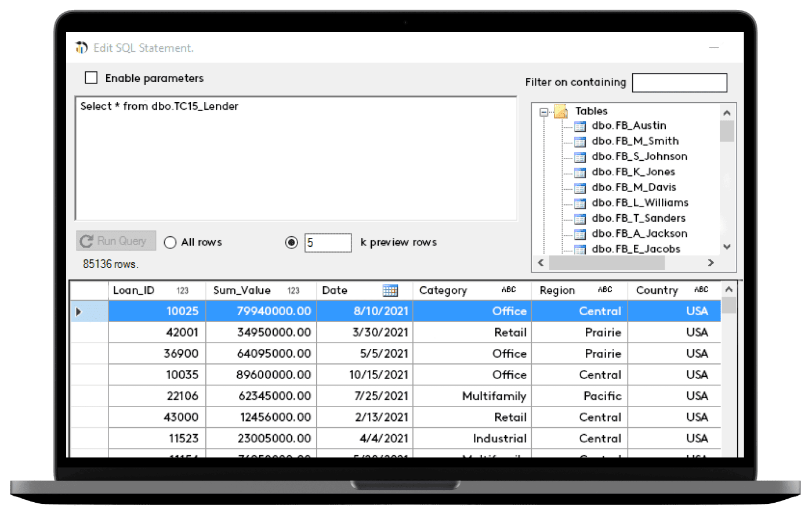Click the Filter on containing text box
Screen dimensions: 812x519
pyautogui.click(x=679, y=82)
